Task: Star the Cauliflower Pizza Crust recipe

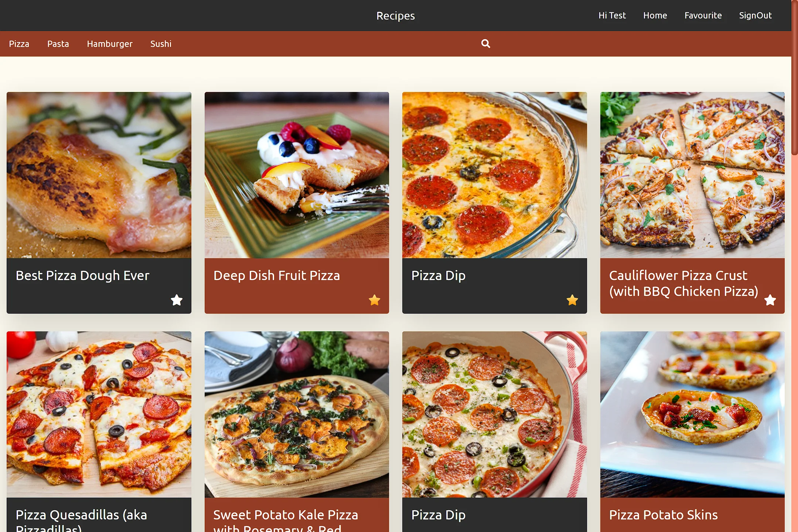Action: (x=770, y=300)
